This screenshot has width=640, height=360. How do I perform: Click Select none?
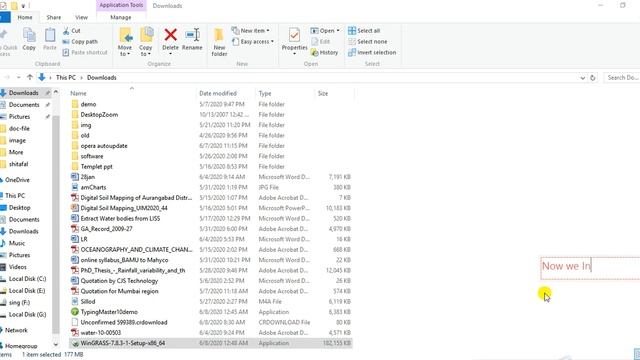coord(368,42)
